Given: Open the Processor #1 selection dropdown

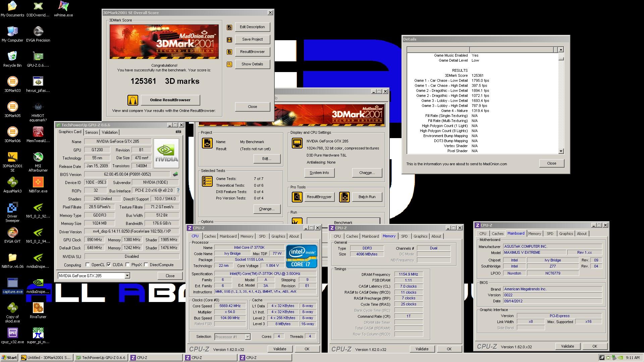Looking at the screenshot, I should (248, 337).
